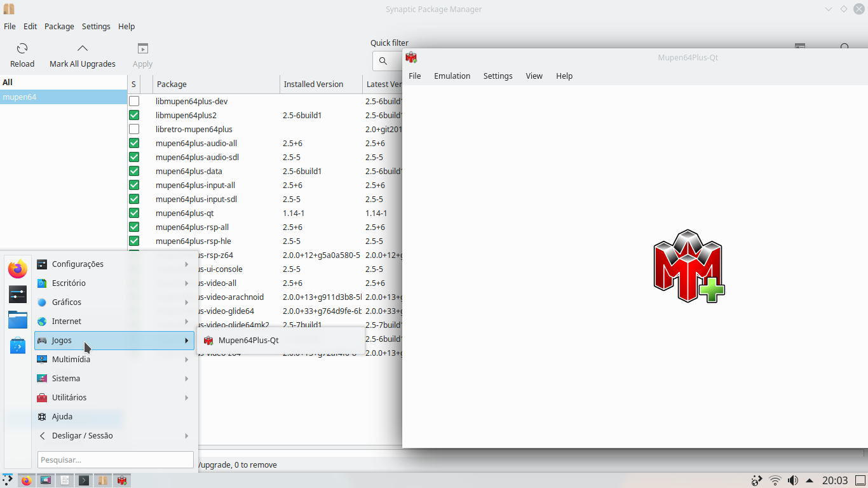Click Mark All Upgrades in Synaptic

click(83, 56)
